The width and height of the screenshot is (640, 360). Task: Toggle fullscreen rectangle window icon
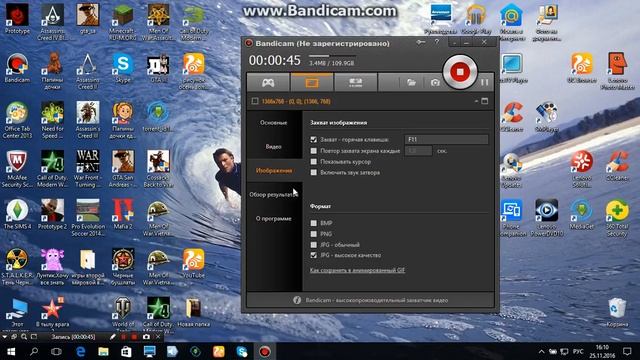coord(484,101)
